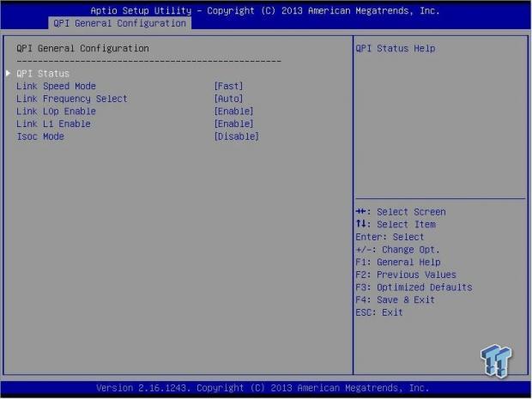Screen dimensions: 532x399
Task: Change the Fast value for Link Speed Mode
Action: coord(229,86)
